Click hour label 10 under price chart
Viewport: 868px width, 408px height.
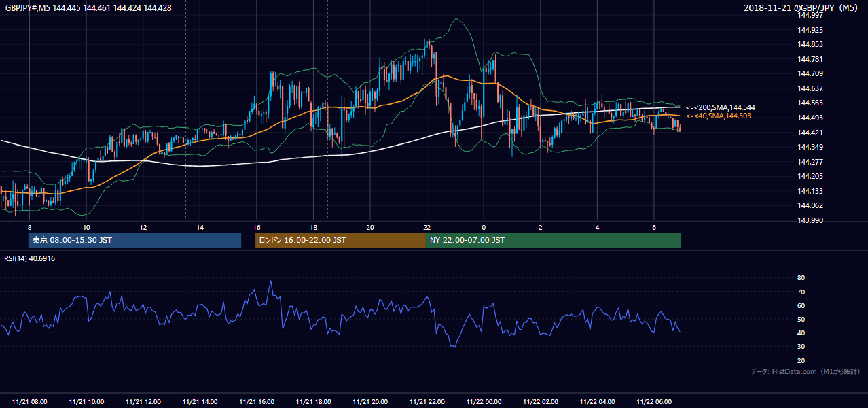86,227
